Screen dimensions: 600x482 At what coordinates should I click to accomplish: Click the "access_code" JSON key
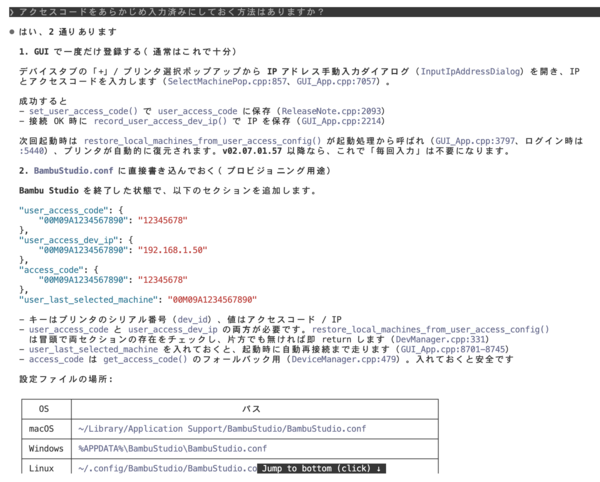[x=51, y=270]
